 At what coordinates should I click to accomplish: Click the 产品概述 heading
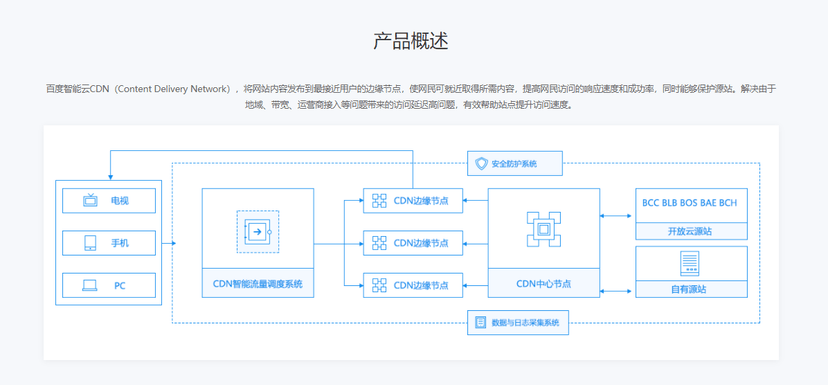411,41
